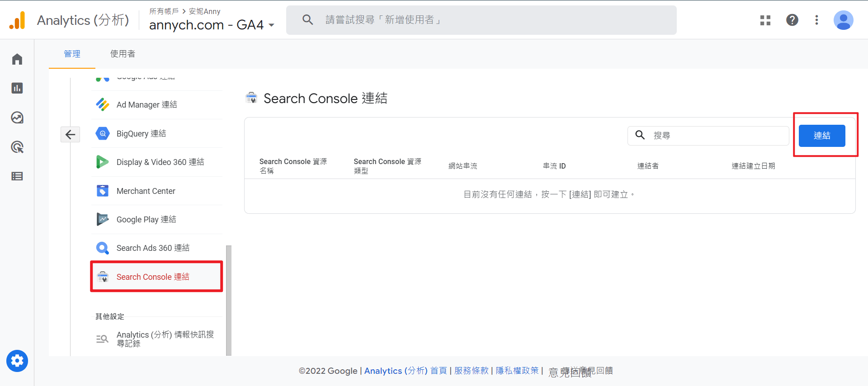Viewport: 868px width, 386px height.
Task: Click the BigQuery icon
Action: click(x=103, y=133)
